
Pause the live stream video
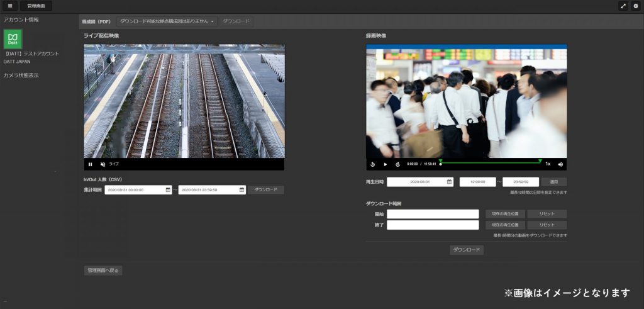click(91, 164)
